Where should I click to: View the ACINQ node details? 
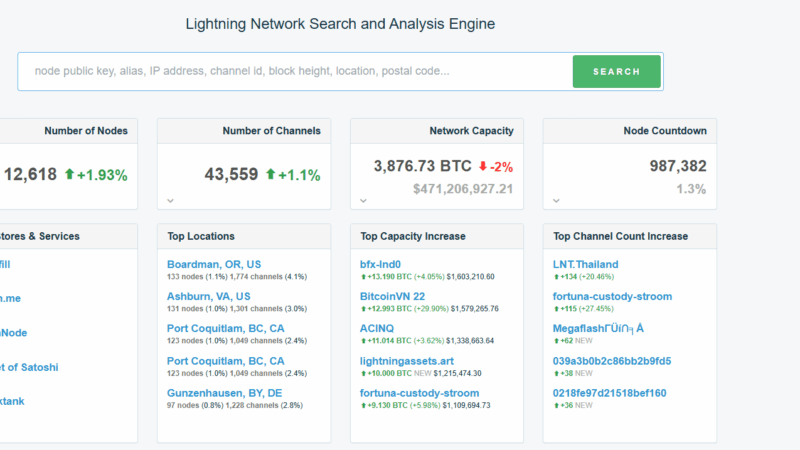[x=378, y=329]
